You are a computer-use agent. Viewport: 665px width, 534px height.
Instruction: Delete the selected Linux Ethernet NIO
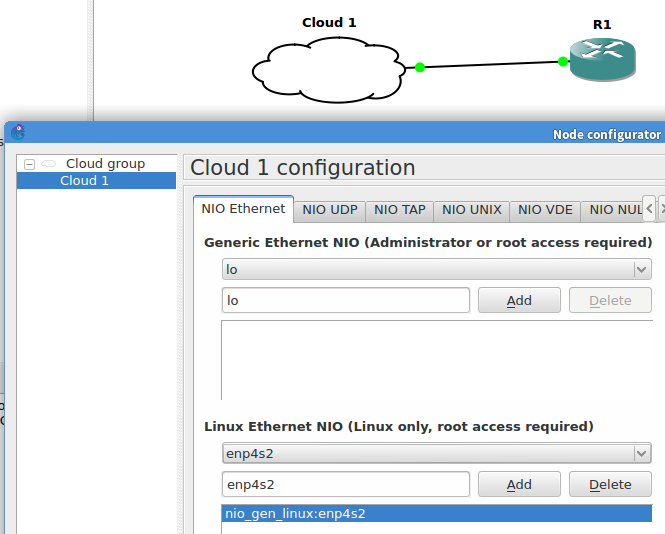click(610, 484)
